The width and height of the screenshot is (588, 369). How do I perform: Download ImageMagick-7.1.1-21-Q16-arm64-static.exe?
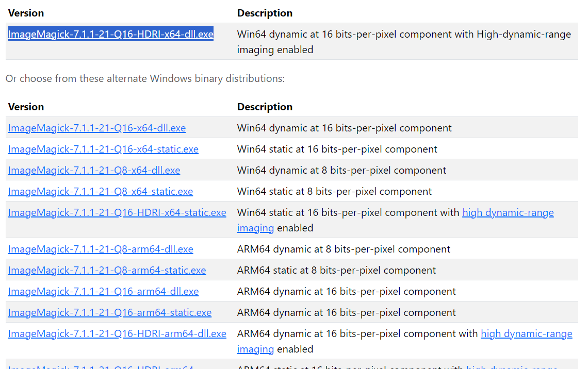110,312
